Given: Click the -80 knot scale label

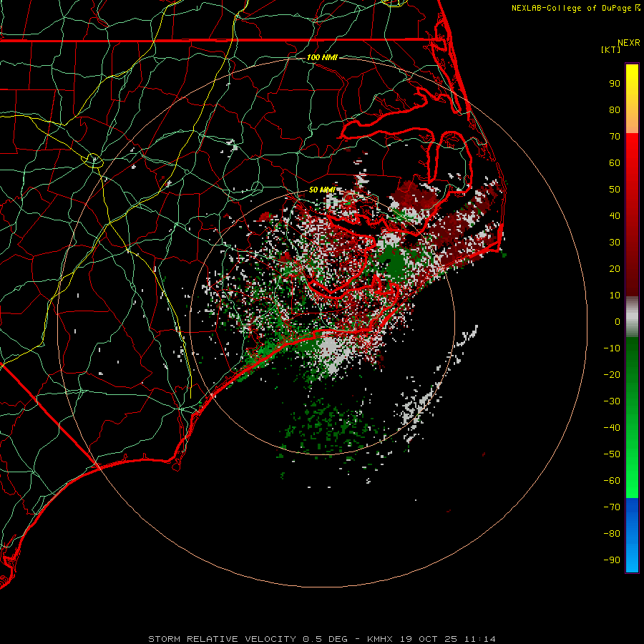Looking at the screenshot, I should point(612,534).
